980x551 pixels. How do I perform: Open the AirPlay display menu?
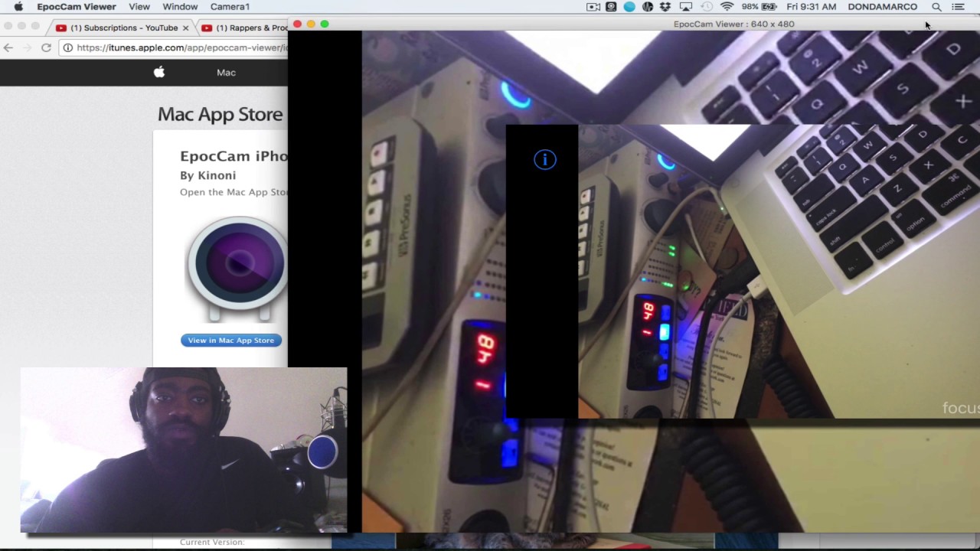686,7
